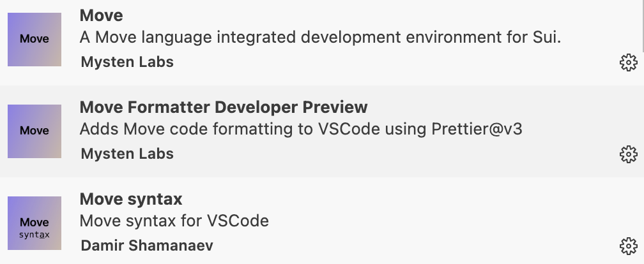Screen dimensions: 644x264
Task: Select the Move Formatter Developer Preview title
Action: pos(224,107)
